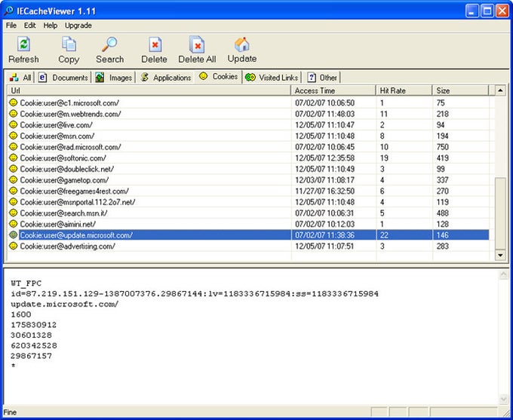The width and height of the screenshot is (513, 420).
Task: Select the Cookies tab
Action: [x=219, y=77]
